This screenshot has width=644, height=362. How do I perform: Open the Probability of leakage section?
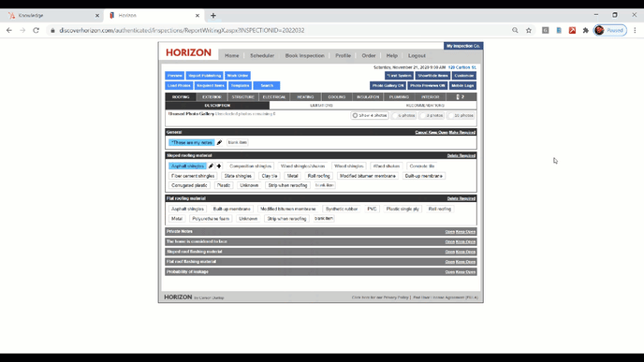pos(449,271)
